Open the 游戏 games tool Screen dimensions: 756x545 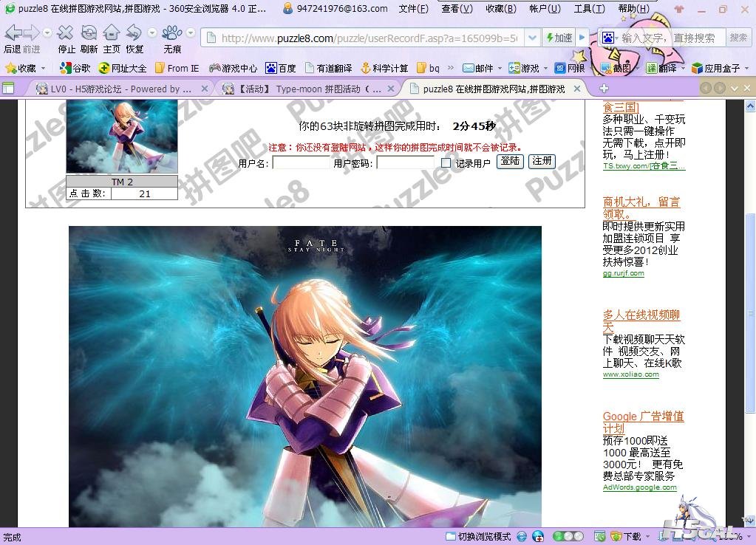[524, 69]
